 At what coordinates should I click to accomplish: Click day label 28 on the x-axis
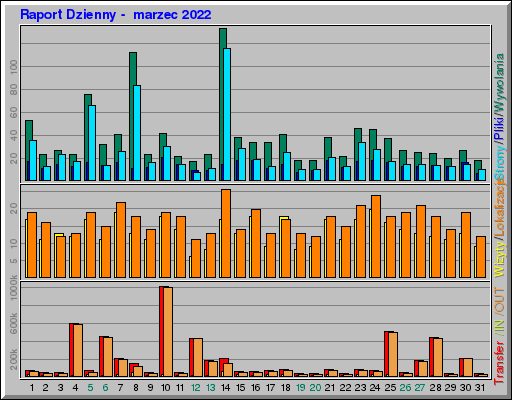pyautogui.click(x=435, y=388)
